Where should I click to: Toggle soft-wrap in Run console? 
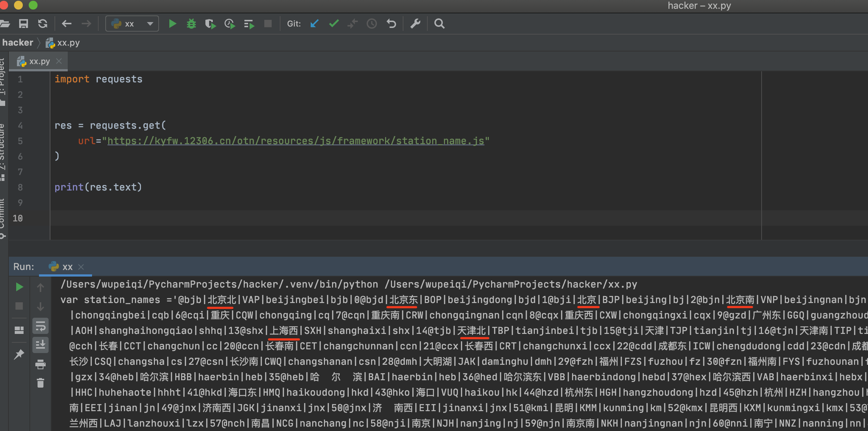click(40, 326)
